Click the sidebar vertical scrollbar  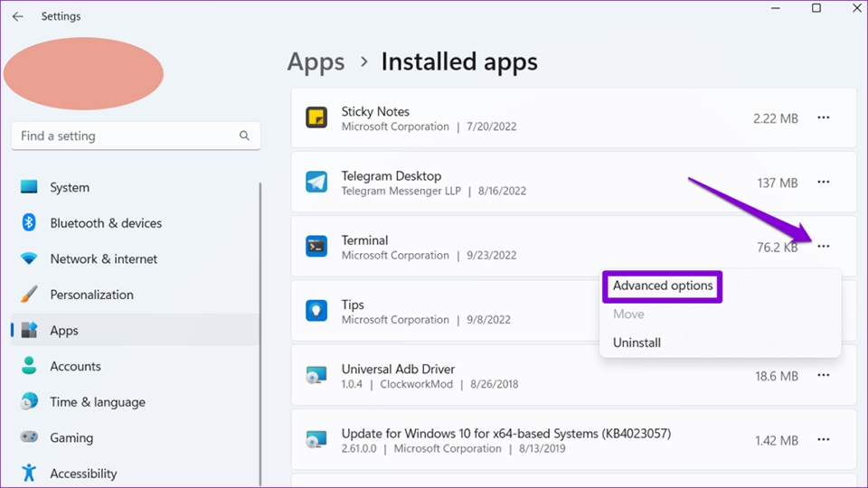[x=260, y=333]
